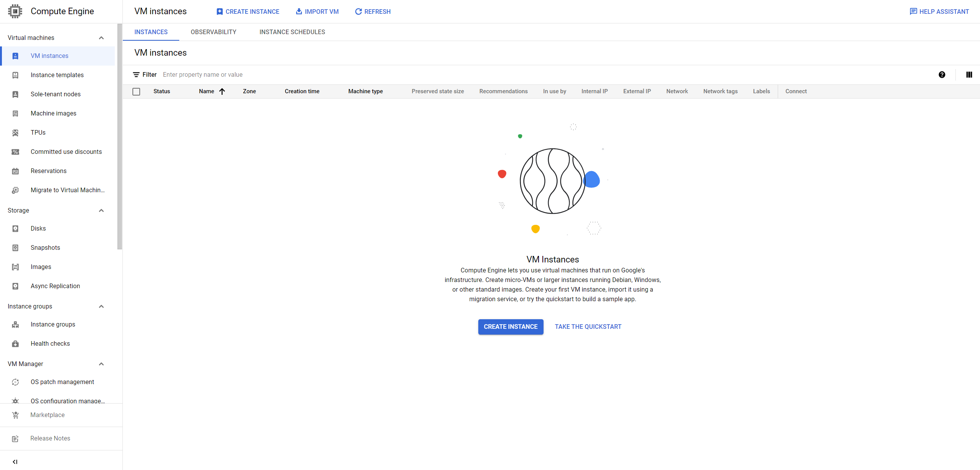Click the blue Create Instance button

pos(510,327)
